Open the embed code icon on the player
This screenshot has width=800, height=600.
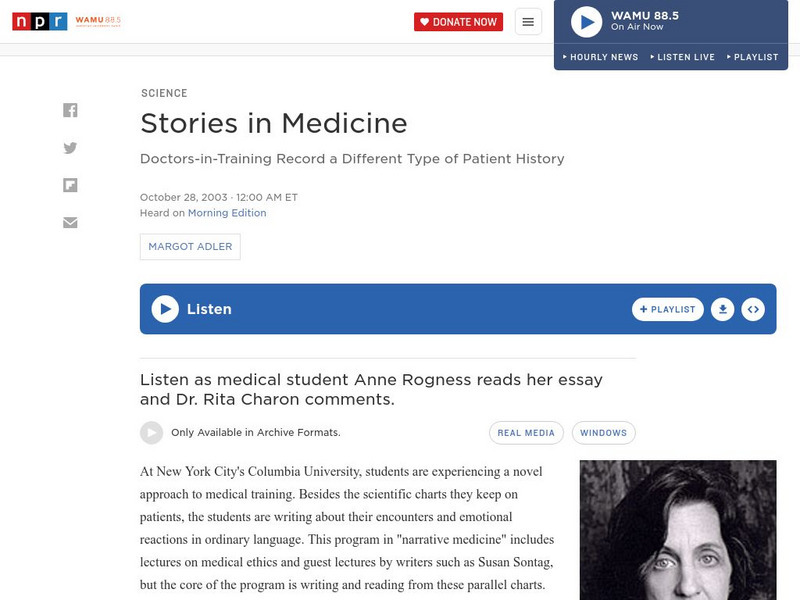753,309
